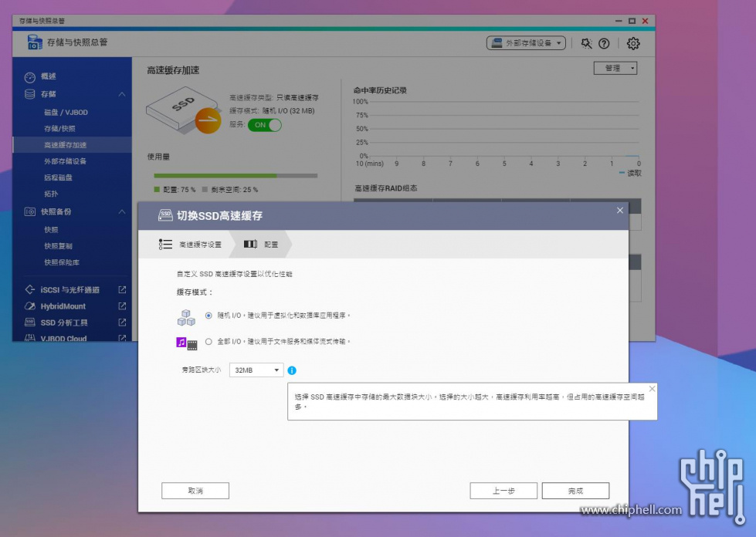
Task: Click the VJBOD Cloud icon in sidebar
Action: coord(30,338)
